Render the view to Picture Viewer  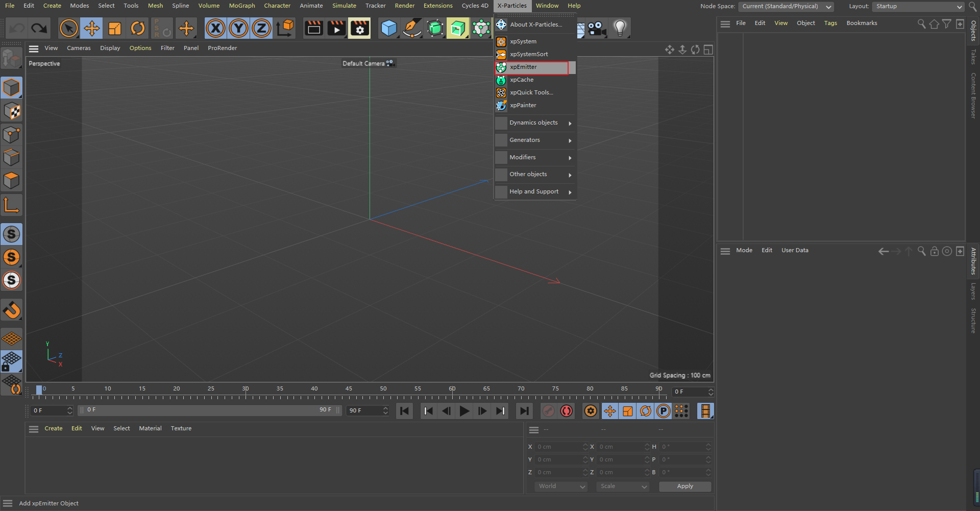(x=336, y=28)
